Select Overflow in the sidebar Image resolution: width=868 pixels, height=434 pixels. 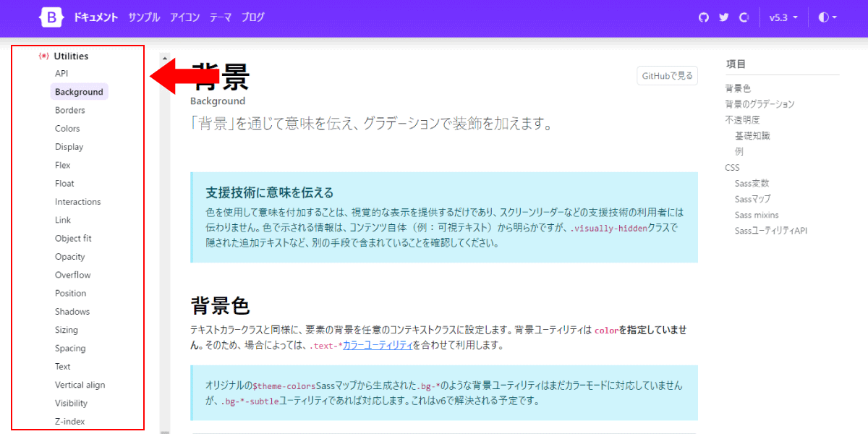click(73, 275)
